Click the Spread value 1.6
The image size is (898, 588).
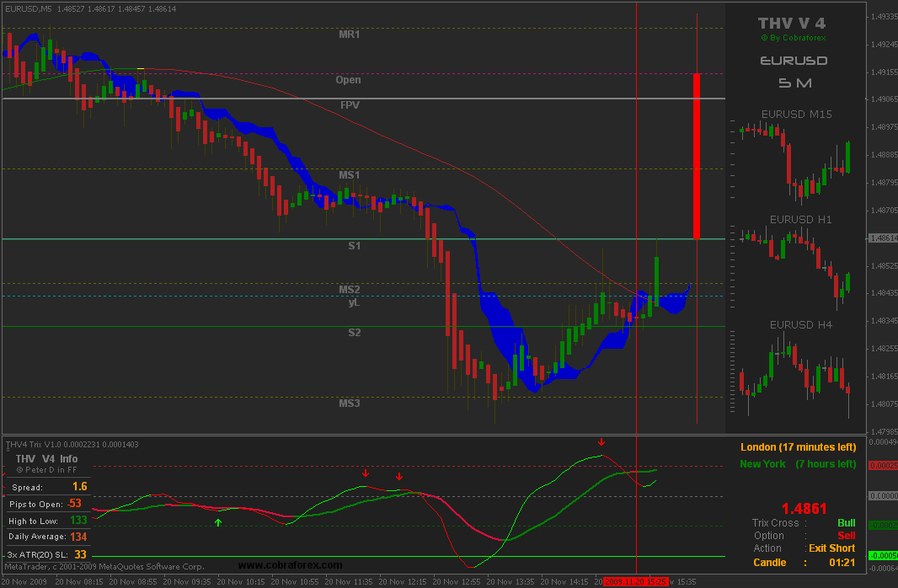coord(79,487)
